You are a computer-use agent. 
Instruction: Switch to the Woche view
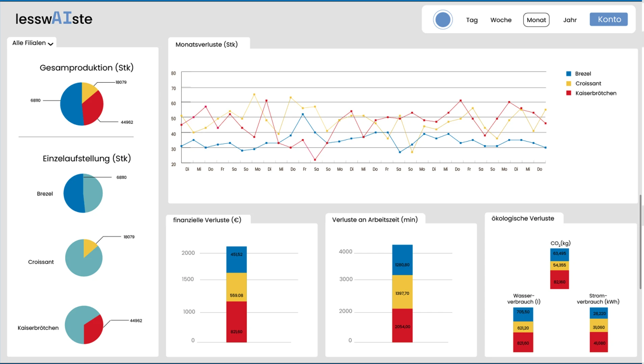(x=501, y=20)
